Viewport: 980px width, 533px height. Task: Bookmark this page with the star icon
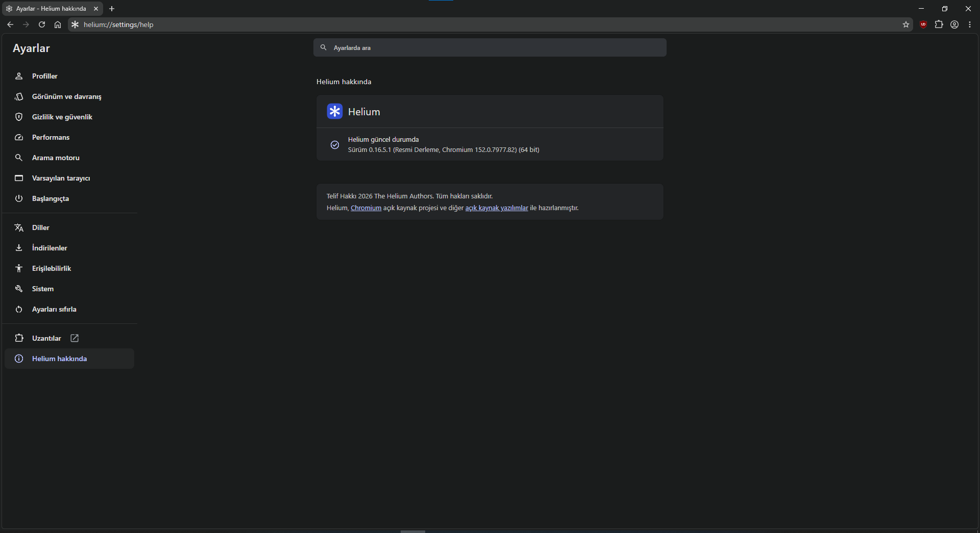click(906, 24)
